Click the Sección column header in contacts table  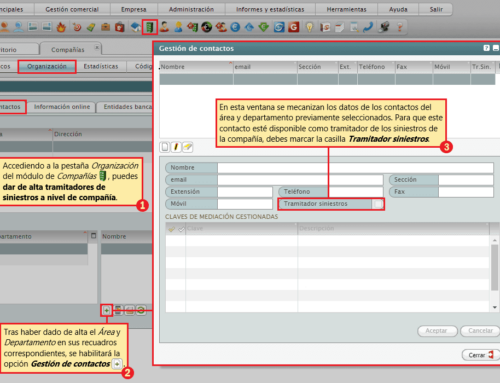[317, 67]
